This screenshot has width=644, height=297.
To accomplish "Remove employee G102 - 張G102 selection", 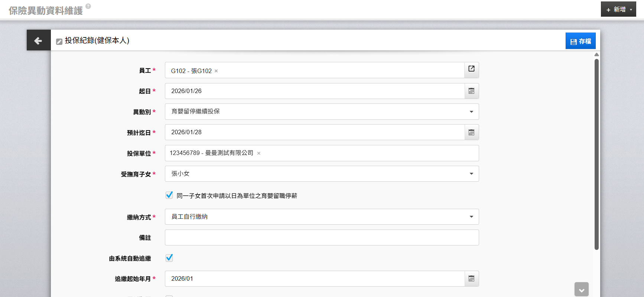I will (216, 71).
